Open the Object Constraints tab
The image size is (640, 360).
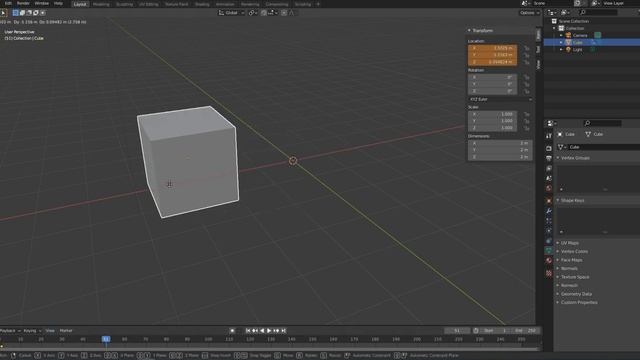point(549,241)
